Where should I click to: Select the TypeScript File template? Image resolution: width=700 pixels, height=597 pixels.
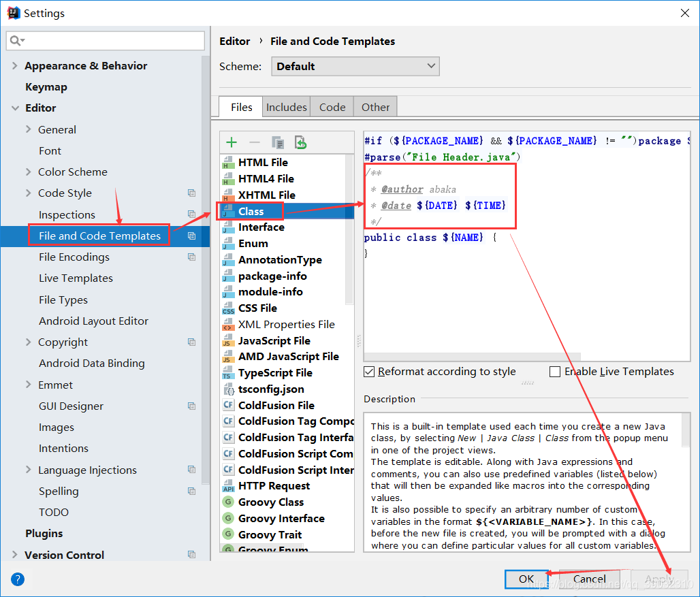287,373
